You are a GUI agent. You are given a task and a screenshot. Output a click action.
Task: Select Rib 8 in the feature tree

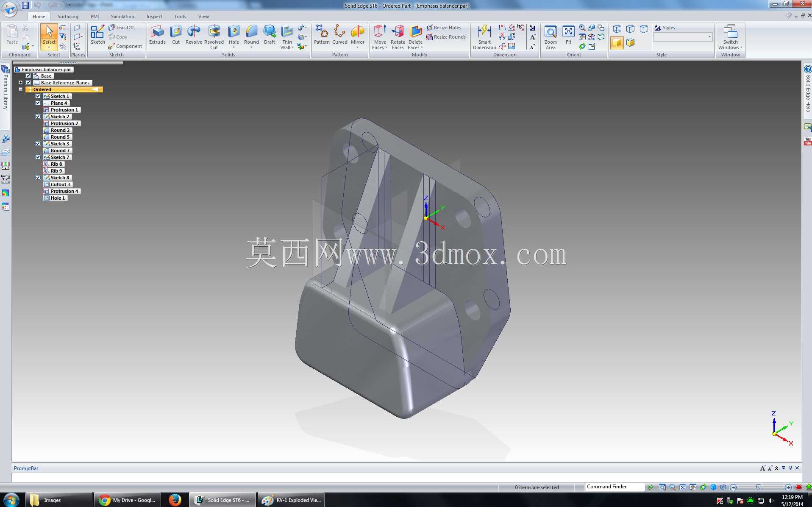point(53,164)
